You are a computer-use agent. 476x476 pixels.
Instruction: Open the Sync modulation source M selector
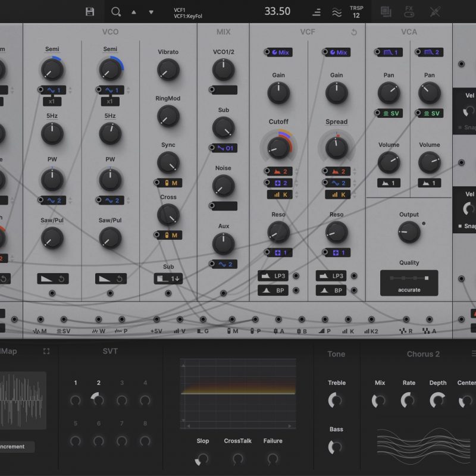171,183
